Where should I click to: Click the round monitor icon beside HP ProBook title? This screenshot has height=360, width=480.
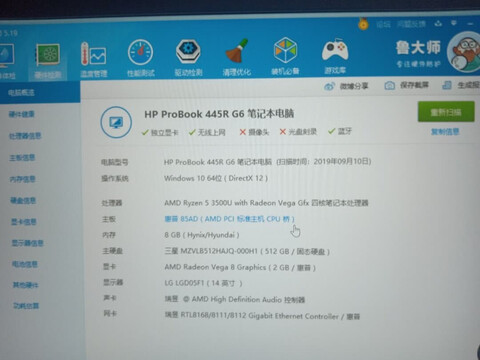[116, 122]
